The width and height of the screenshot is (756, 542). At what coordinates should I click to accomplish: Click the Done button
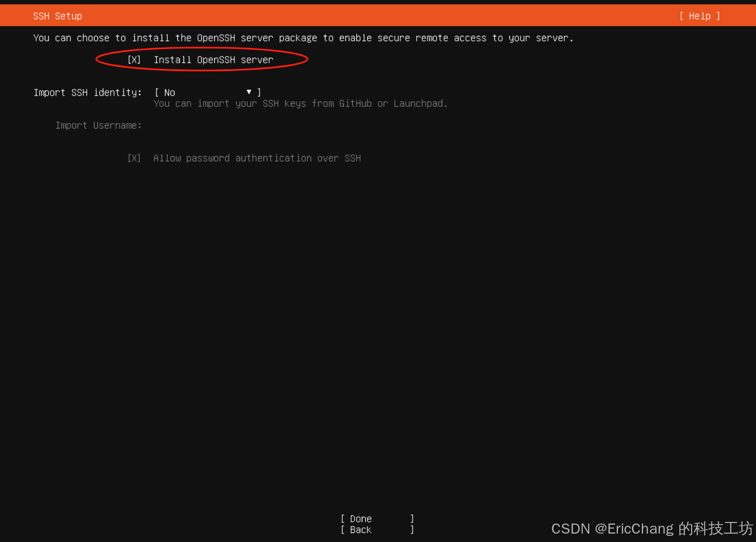377,519
